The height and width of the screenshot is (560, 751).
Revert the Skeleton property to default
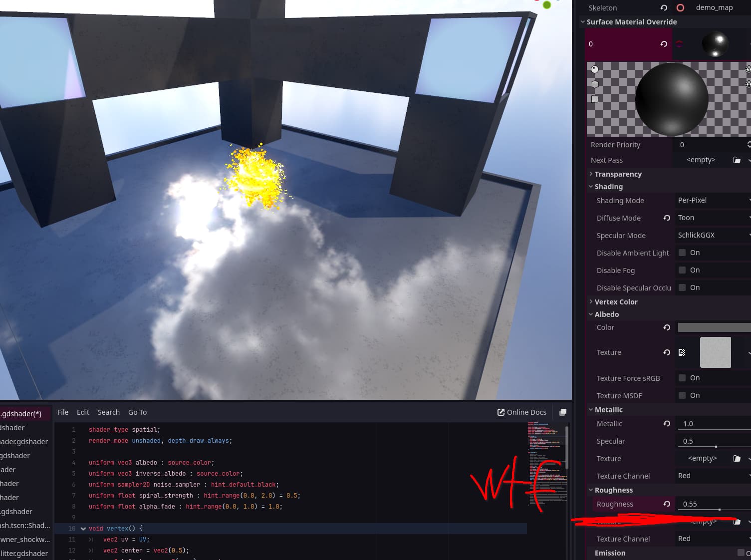(664, 8)
